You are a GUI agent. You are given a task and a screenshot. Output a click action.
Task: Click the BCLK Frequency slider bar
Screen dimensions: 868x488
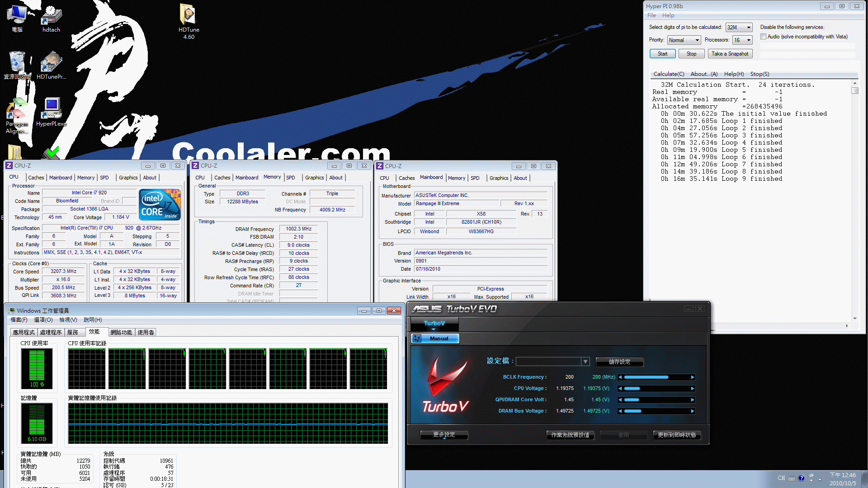coord(656,377)
